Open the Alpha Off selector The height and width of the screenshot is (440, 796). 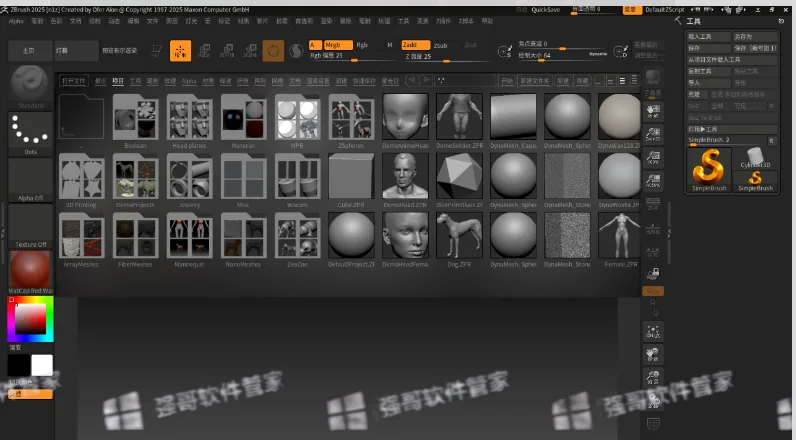pos(30,180)
